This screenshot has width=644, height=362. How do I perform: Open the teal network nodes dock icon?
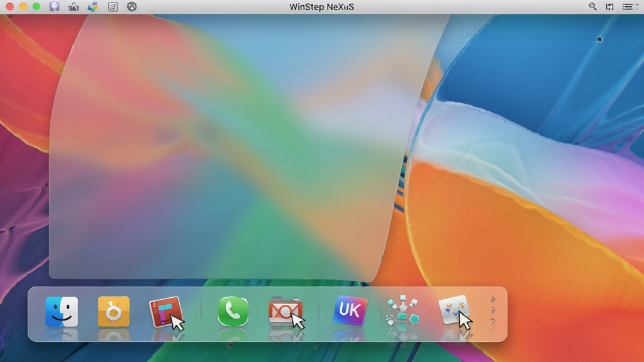(402, 312)
